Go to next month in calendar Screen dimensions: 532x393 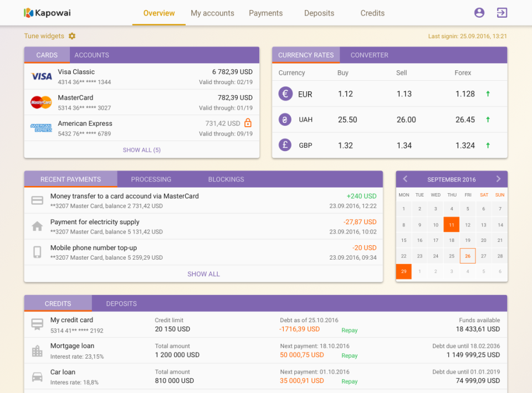[x=498, y=179]
